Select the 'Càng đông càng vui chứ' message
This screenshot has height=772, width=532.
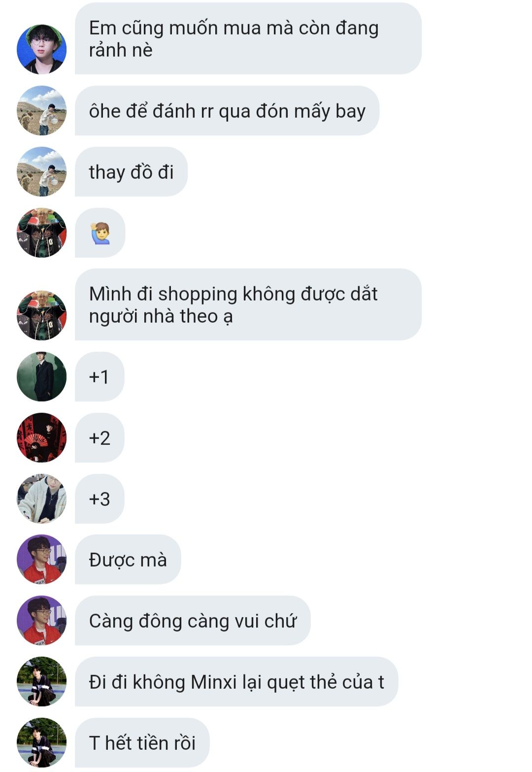(x=193, y=620)
